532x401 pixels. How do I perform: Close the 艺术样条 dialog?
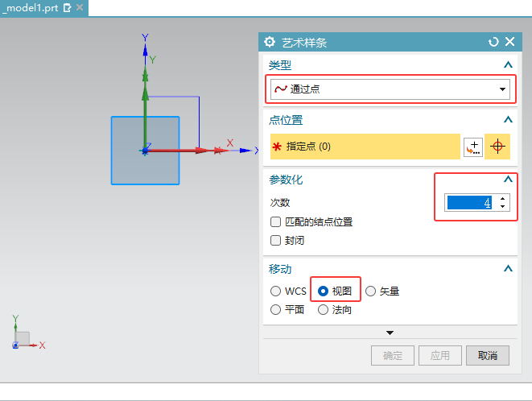[509, 42]
